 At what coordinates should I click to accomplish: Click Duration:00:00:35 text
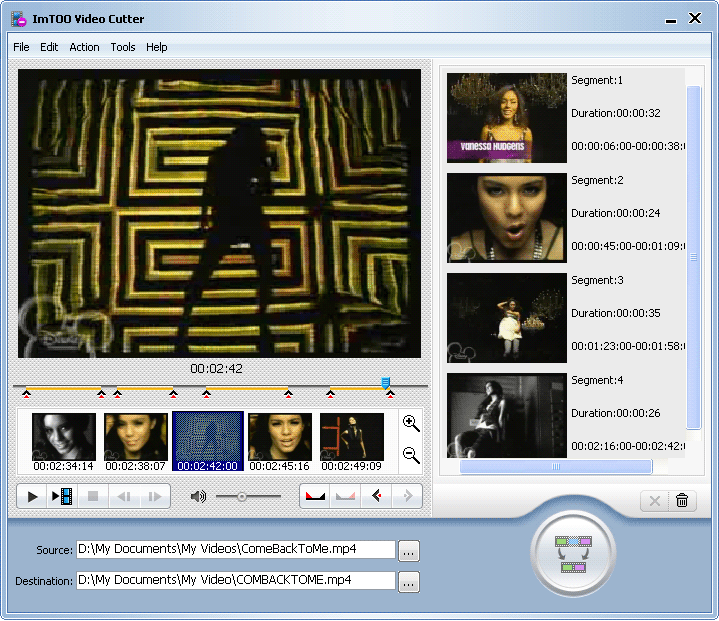tap(615, 313)
